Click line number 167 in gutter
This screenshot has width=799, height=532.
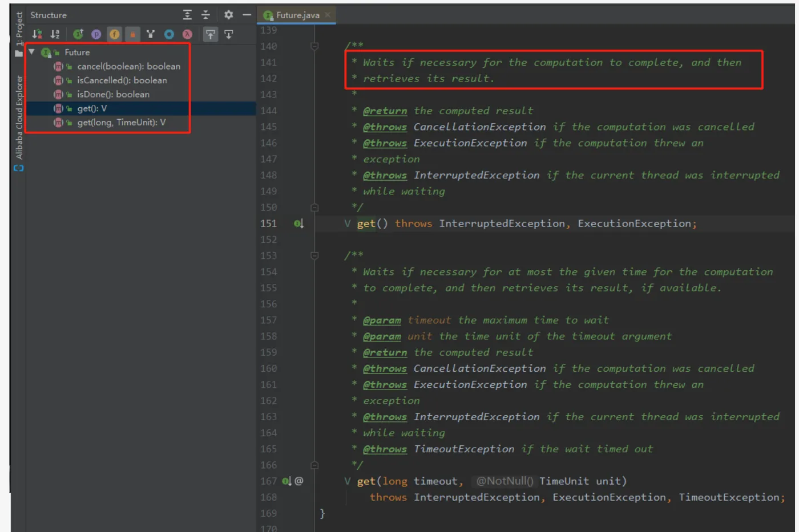pos(268,481)
